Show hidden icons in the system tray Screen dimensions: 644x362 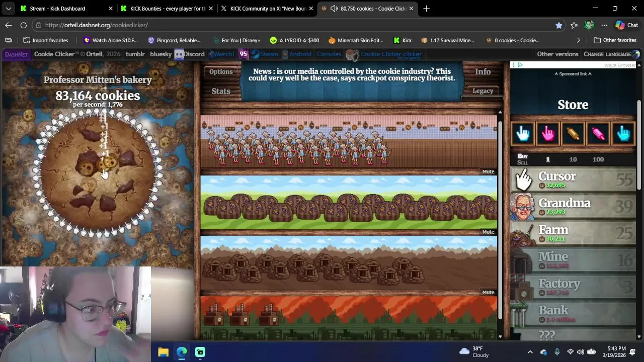530,352
